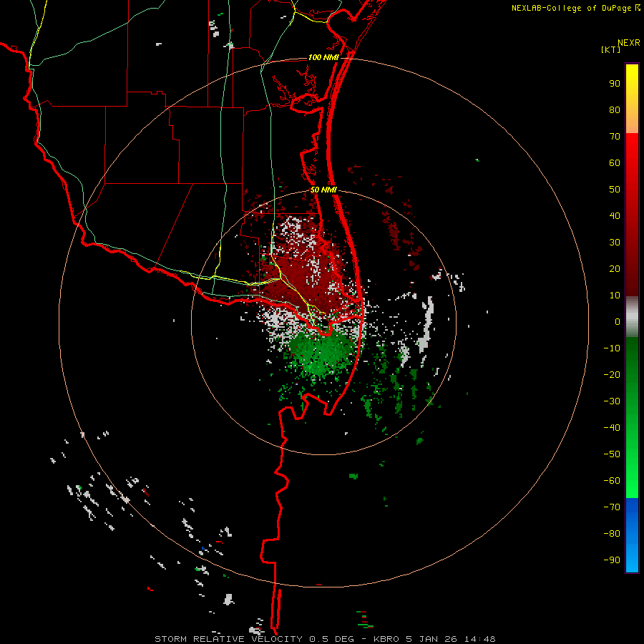The width and height of the screenshot is (644, 644).
Task: Click the 50 value on velocity scale
Action: (x=615, y=190)
